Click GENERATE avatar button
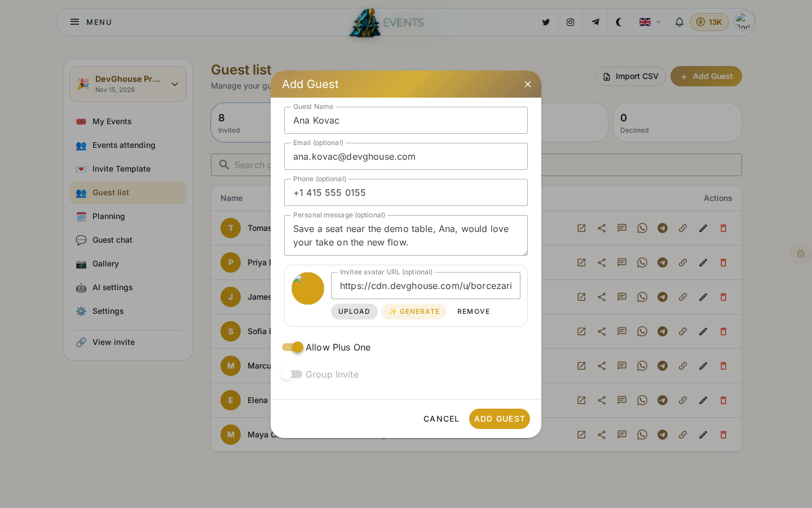The width and height of the screenshot is (812, 508). [x=414, y=312]
